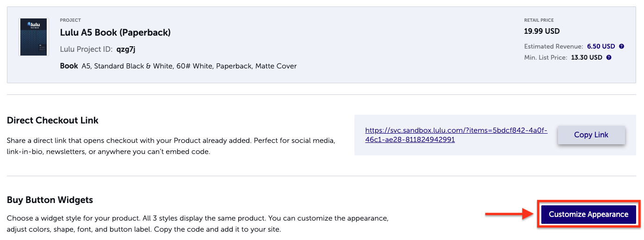This screenshot has height=240, width=644.
Task: Click the Direct Checkout Link heading
Action: (53, 120)
